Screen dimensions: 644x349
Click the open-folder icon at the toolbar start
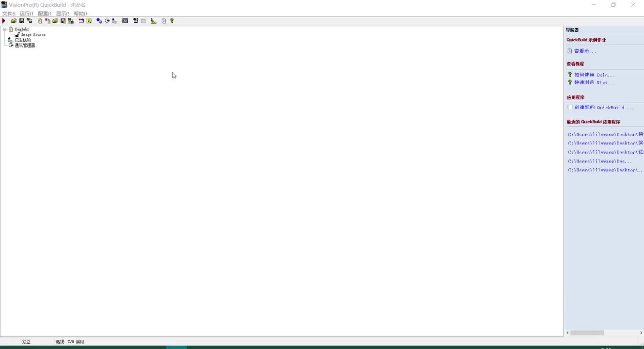coord(14,21)
